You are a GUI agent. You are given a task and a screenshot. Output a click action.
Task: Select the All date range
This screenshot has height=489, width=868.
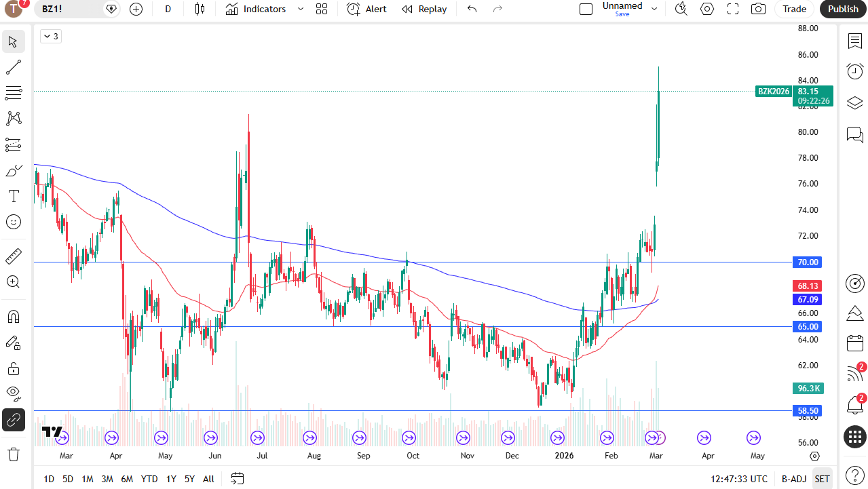click(208, 479)
